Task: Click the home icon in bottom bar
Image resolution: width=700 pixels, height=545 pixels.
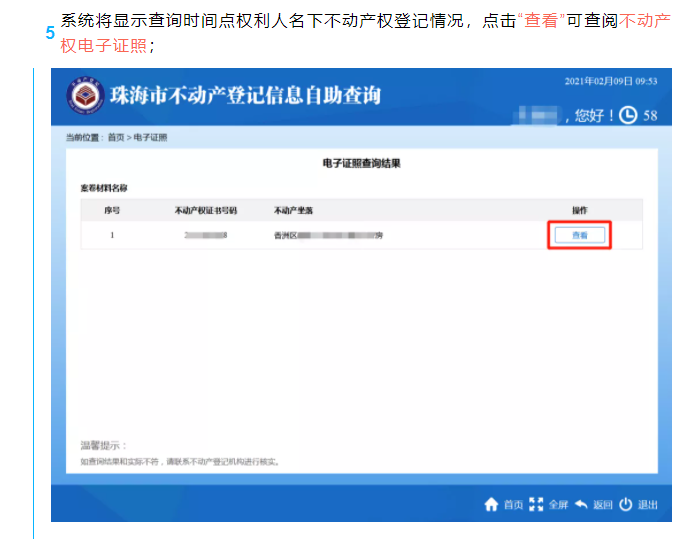Action: pos(491,504)
